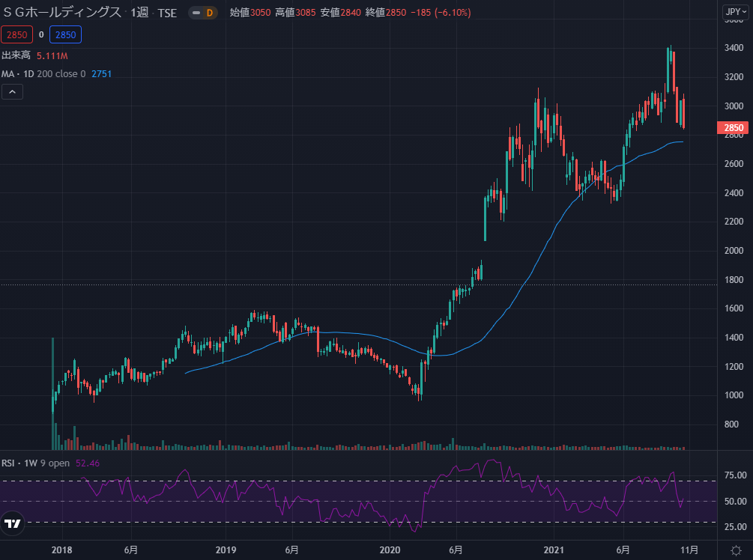The height and width of the screenshot is (560, 753).
Task: Select the S Gホールディングス symbol title
Action: [x=62, y=13]
